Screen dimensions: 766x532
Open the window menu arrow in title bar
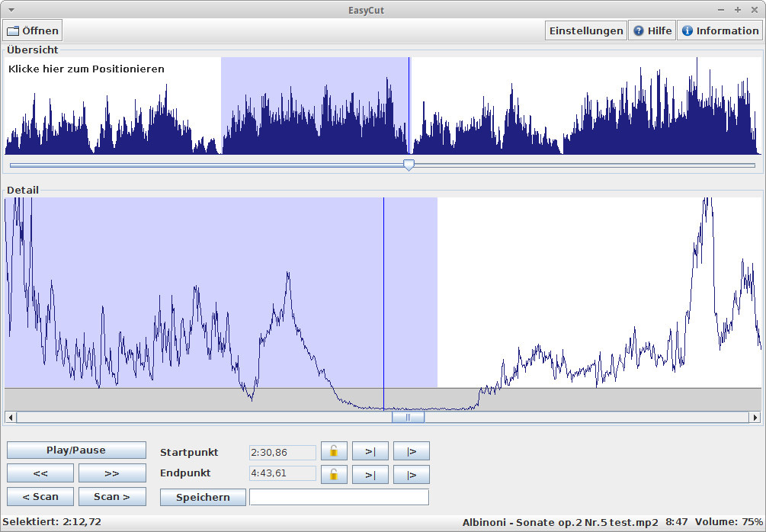(x=11, y=9)
